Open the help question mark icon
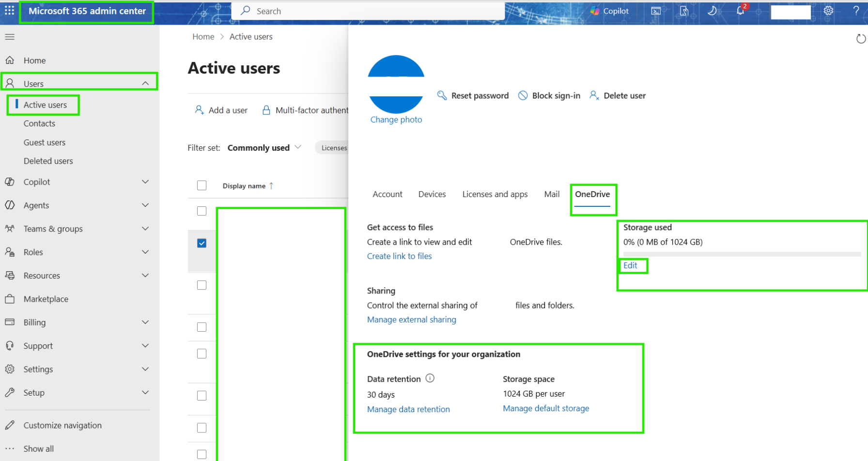868x461 pixels. pos(856,11)
